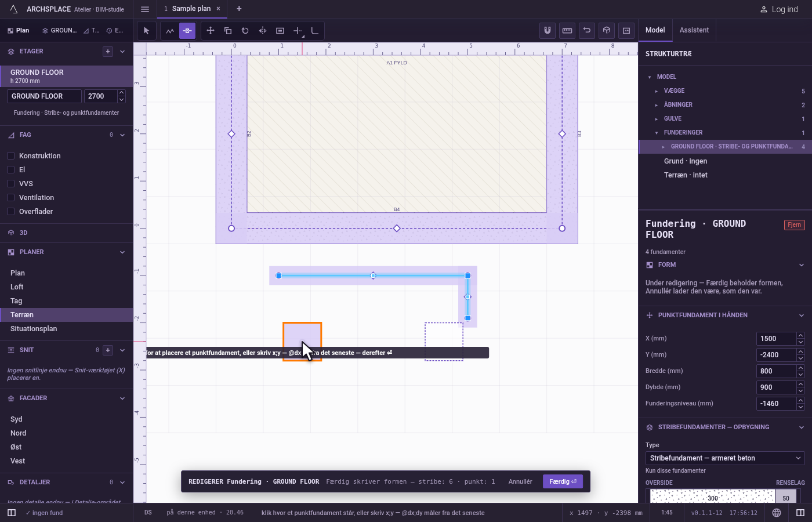Select the arrow pointer tool
Image resolution: width=812 pixels, height=522 pixels.
[146, 31]
